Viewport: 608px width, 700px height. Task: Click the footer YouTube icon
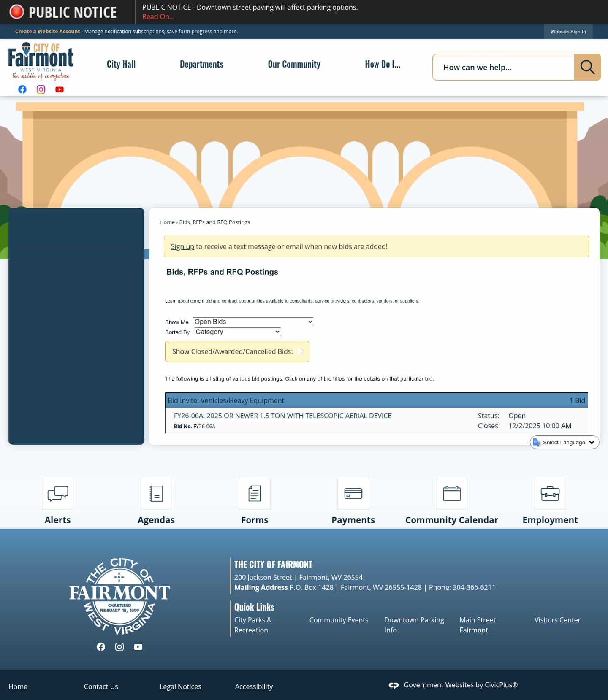click(138, 647)
